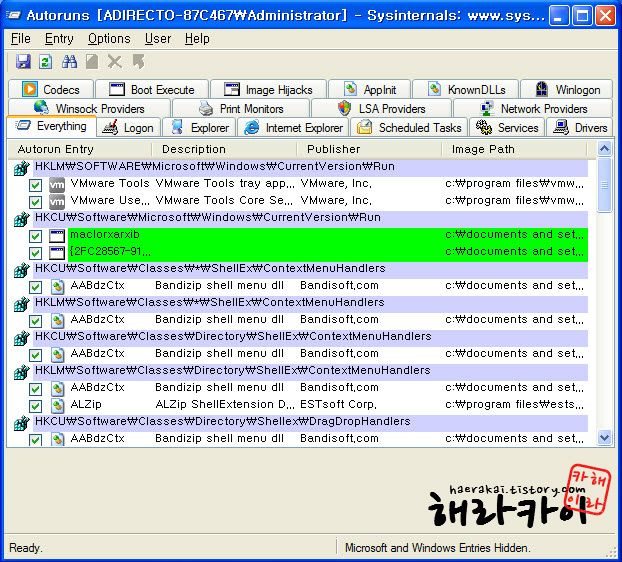
Task: Open the File menu
Action: pos(21,39)
